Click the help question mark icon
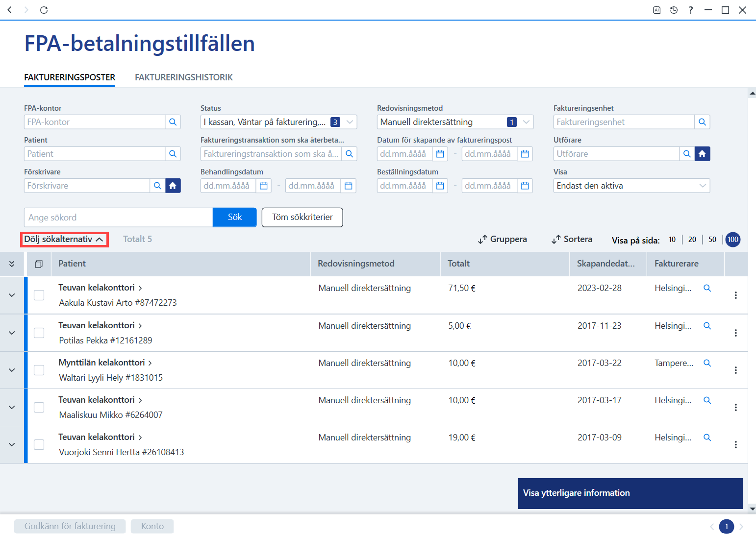Image resolution: width=756 pixels, height=535 pixels. [x=690, y=10]
